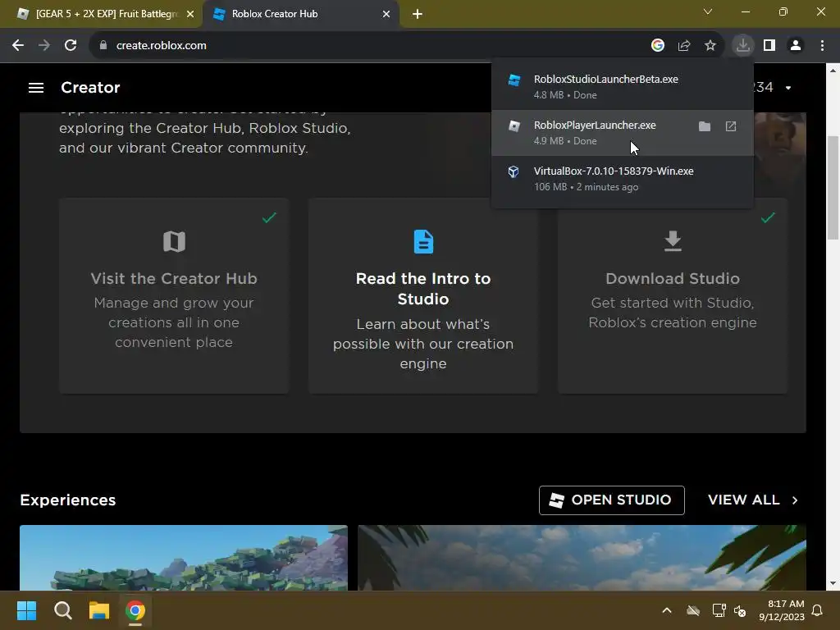Show hidden system tray icons
This screenshot has height=630, width=840.
pyautogui.click(x=667, y=610)
